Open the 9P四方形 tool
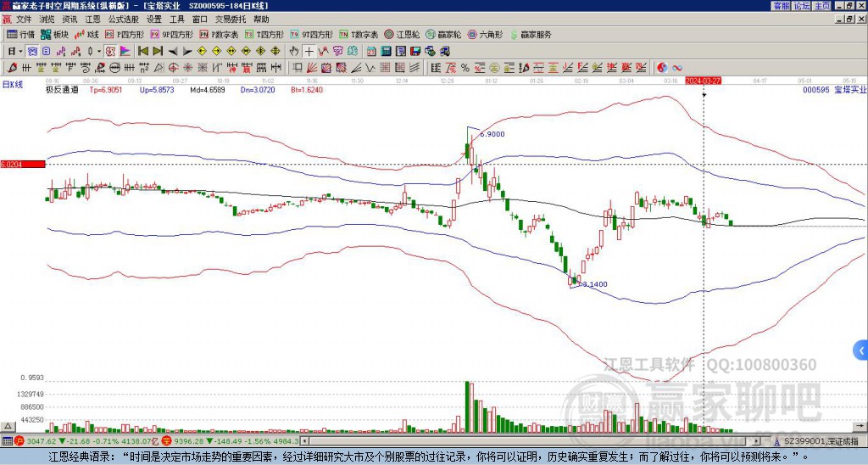The height and width of the screenshot is (465, 868). tap(171, 34)
